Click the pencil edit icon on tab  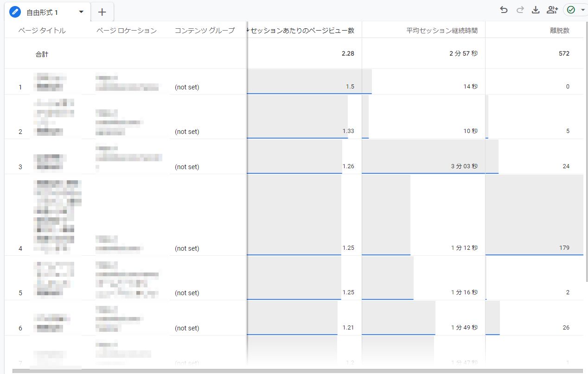coord(15,12)
